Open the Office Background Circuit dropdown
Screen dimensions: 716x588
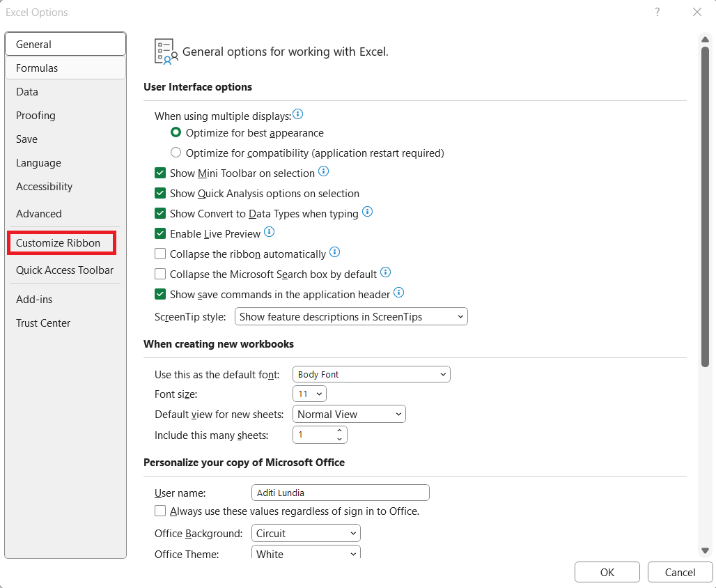click(306, 533)
